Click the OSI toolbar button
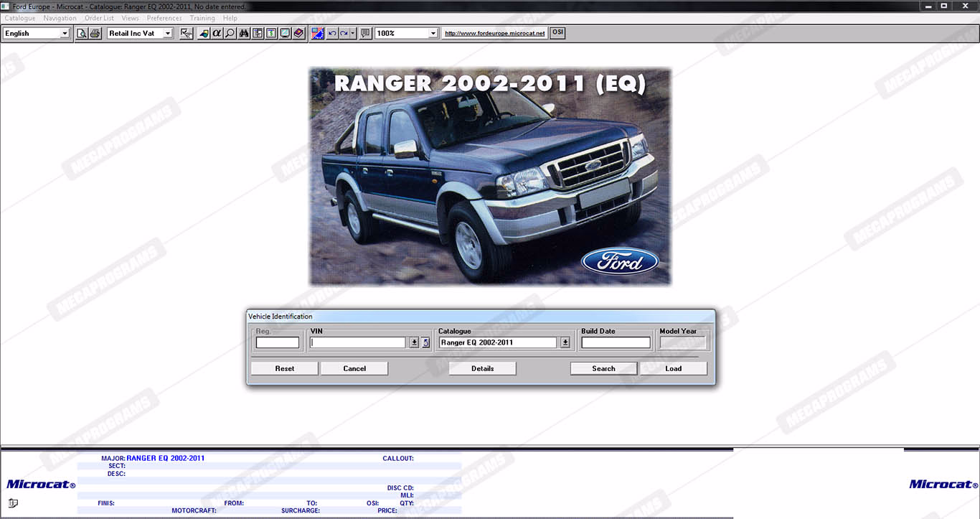 click(557, 33)
